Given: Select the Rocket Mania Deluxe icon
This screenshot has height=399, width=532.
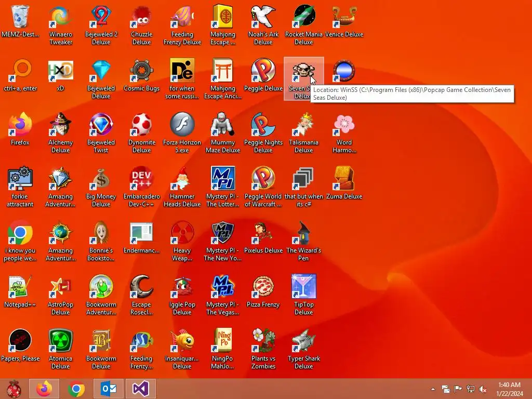Looking at the screenshot, I should [303, 16].
